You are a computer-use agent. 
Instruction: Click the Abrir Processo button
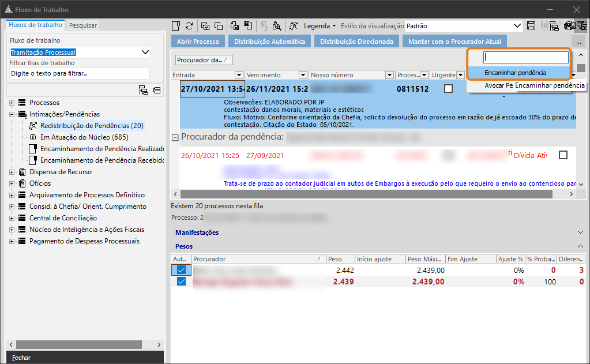(198, 42)
